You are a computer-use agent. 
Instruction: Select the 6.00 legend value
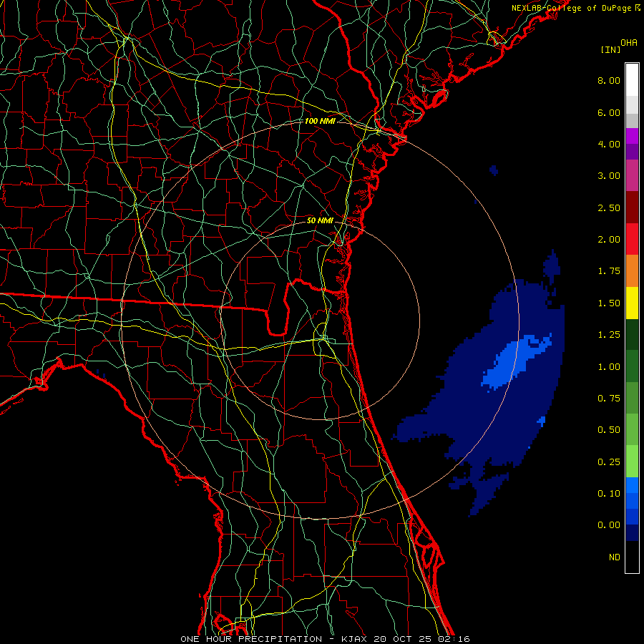[x=609, y=112]
